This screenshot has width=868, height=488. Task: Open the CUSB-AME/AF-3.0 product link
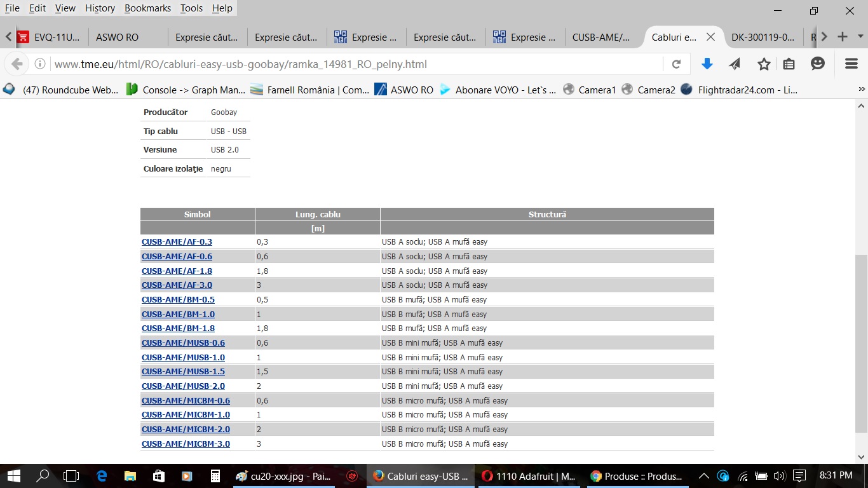tap(177, 285)
